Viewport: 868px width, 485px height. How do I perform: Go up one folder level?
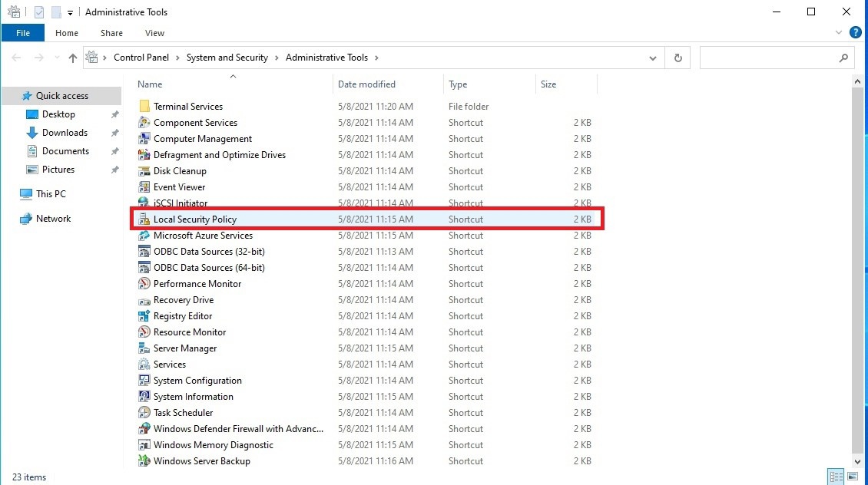pos(72,58)
